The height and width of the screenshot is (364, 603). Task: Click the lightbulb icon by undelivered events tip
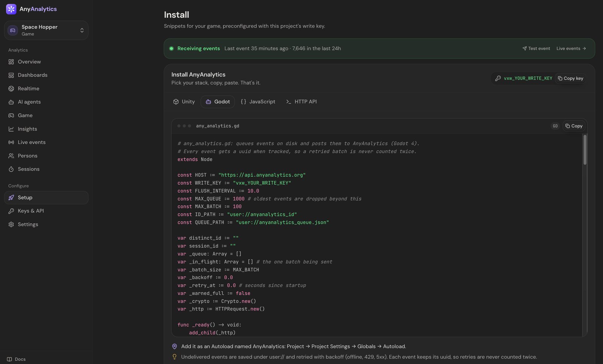point(174,357)
